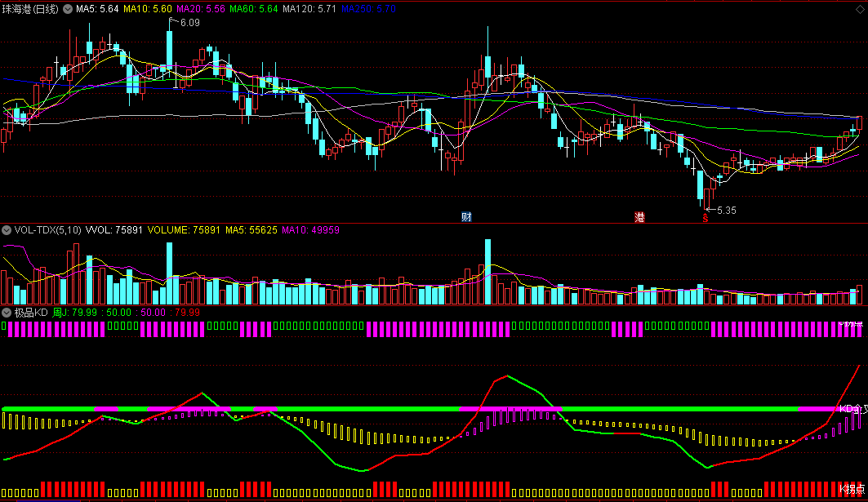Click the MA60: 5.64 label
This screenshot has width=868, height=502.
point(253,9)
